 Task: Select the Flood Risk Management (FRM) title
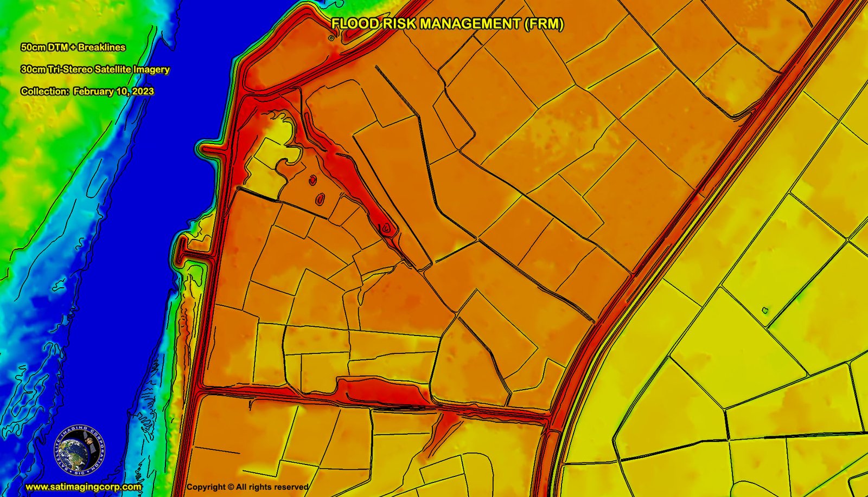[447, 24]
